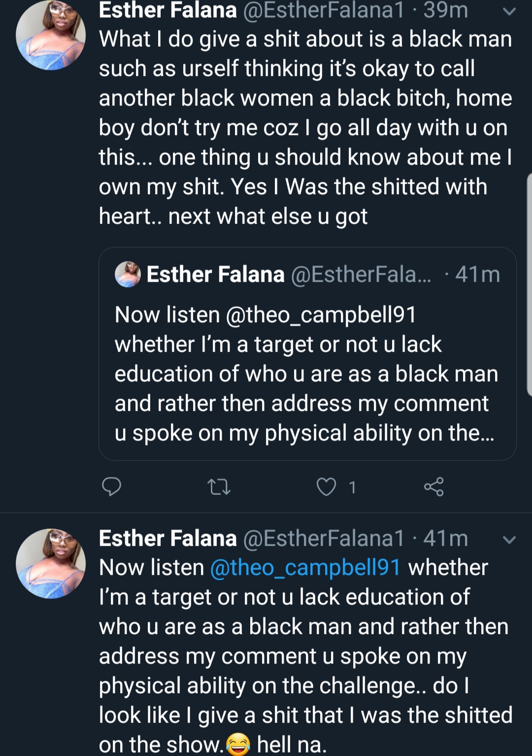Reply to the 39m tweet via comment icon
532x756 pixels.
[x=111, y=487]
